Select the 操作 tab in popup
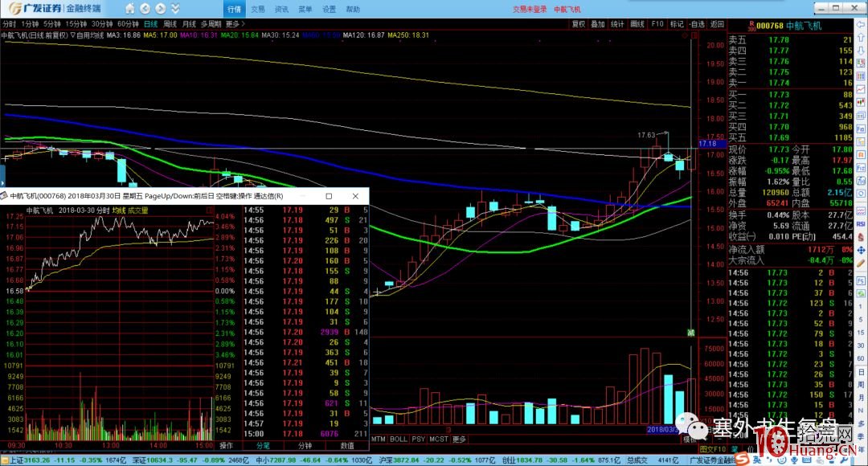Screen dimensions: 868x466 227,446
